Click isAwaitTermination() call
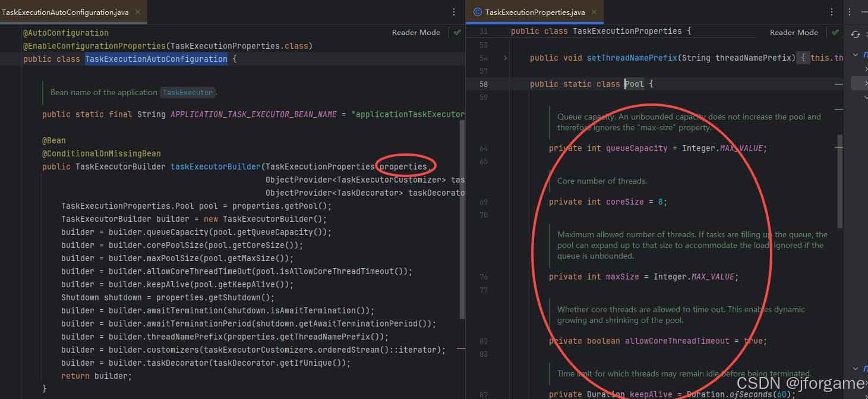The width and height of the screenshot is (868, 399). click(x=325, y=311)
